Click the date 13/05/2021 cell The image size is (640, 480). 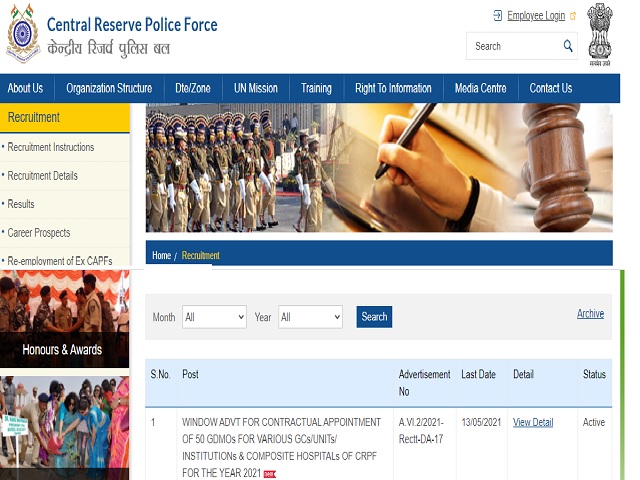tap(481, 422)
